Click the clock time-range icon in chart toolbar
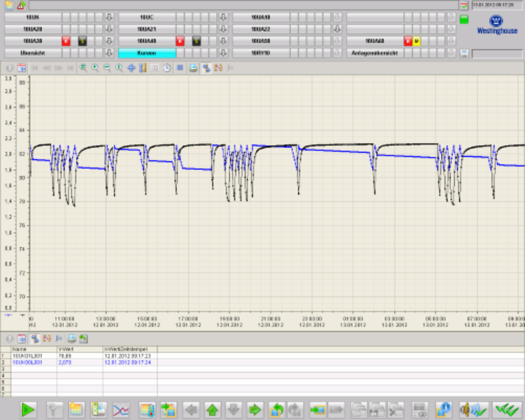525x420 pixels. point(167,68)
